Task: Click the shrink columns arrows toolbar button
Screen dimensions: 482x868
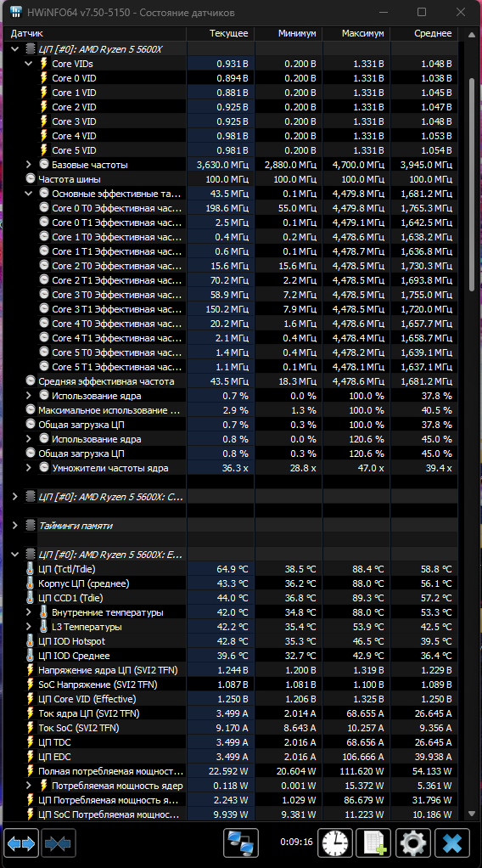Action: tap(58, 843)
